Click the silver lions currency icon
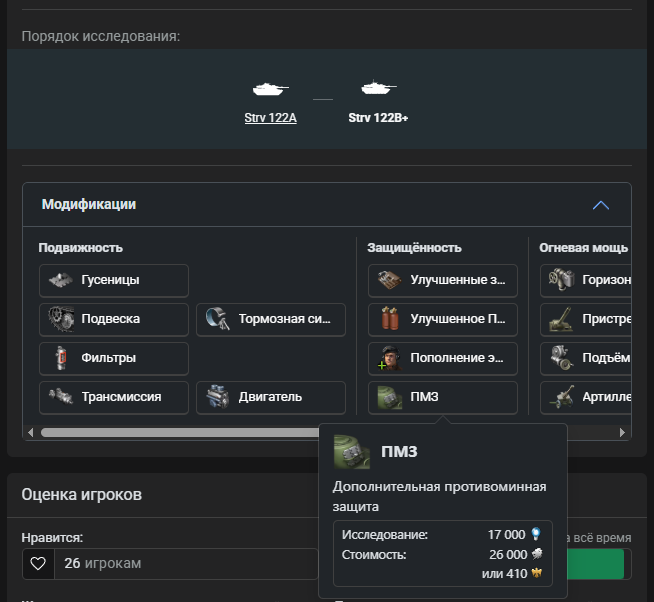 point(537,554)
